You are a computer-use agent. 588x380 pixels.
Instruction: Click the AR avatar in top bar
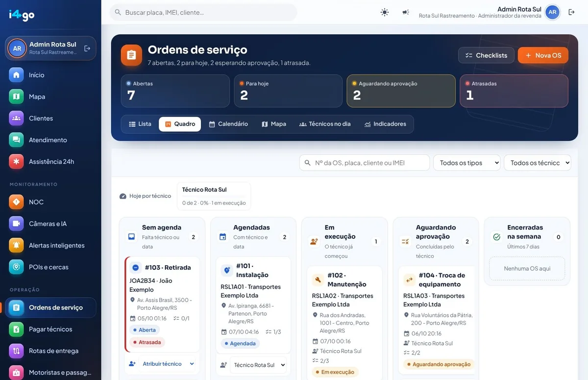(x=552, y=12)
